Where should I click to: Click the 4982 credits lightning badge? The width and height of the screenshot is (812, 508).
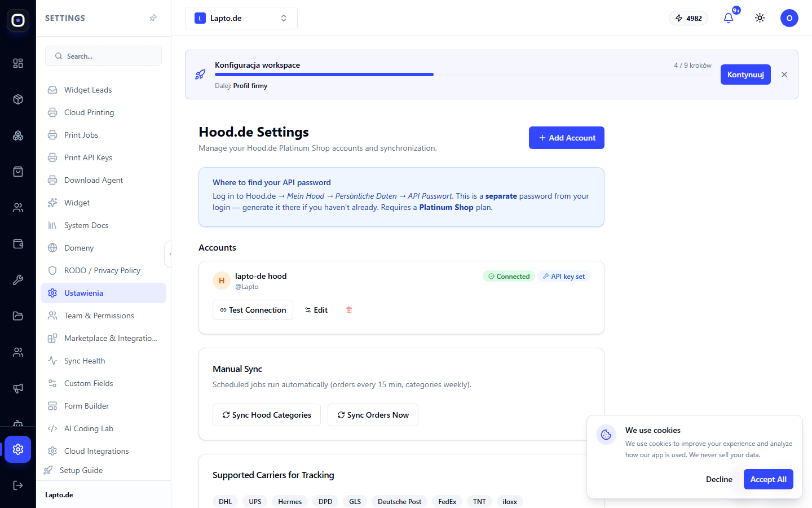[x=689, y=18]
